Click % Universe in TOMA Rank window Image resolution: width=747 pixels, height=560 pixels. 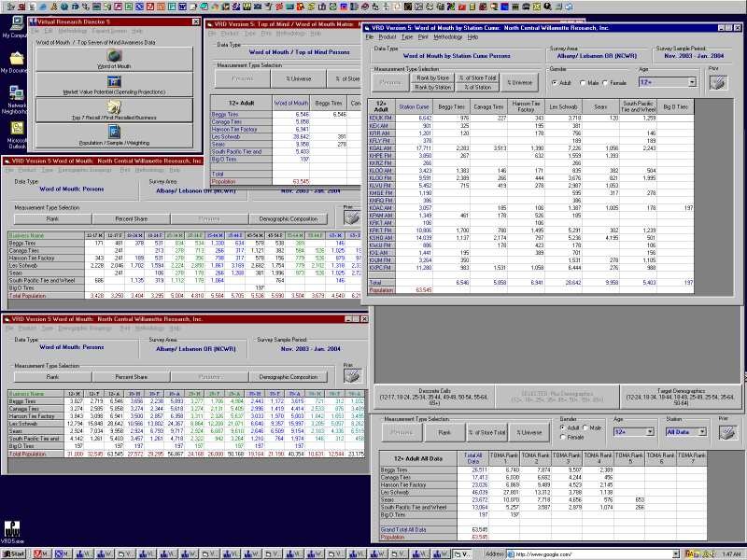(529, 432)
